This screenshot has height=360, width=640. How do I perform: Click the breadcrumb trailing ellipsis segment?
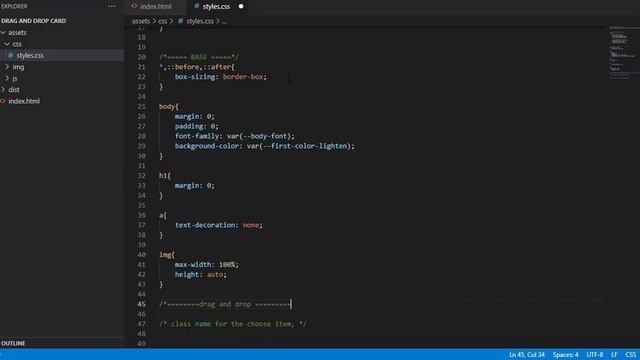224,21
